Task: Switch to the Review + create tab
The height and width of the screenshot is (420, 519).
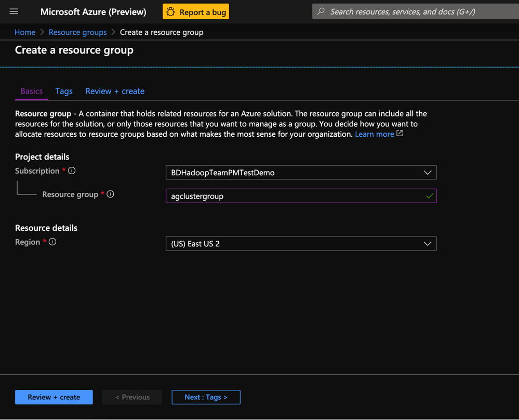Action: (115, 91)
